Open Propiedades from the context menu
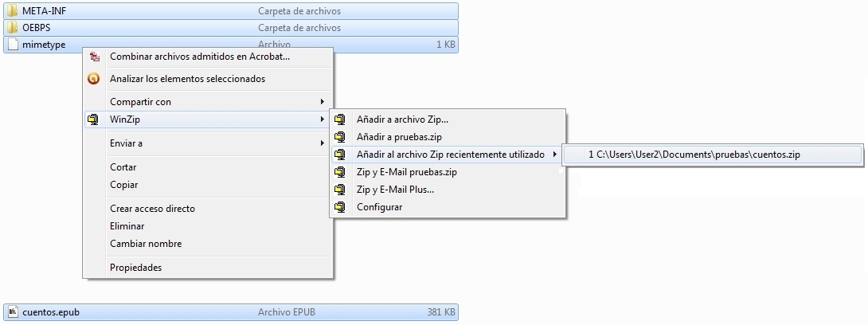This screenshot has height=325, width=868. click(x=135, y=268)
